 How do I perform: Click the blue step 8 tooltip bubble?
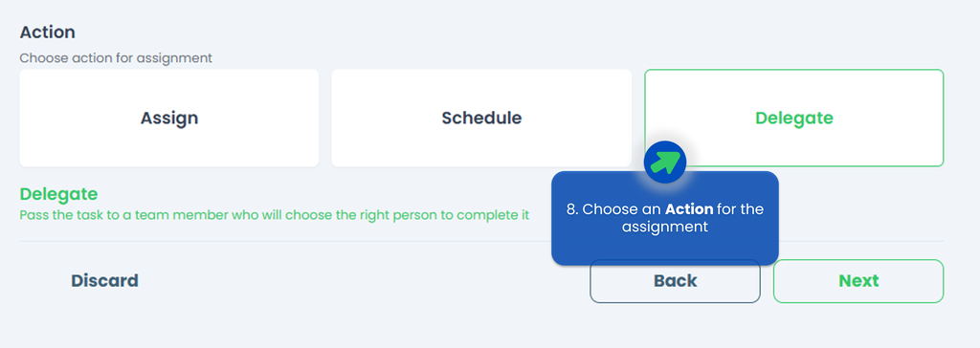(665, 218)
